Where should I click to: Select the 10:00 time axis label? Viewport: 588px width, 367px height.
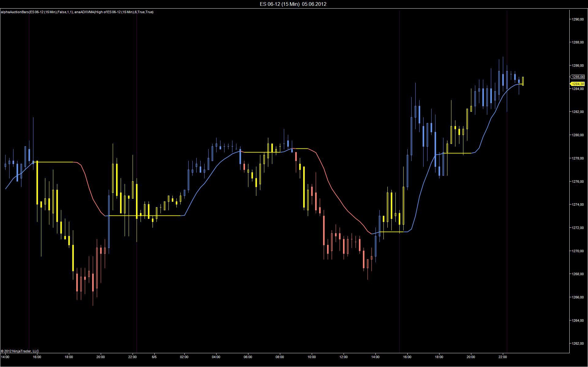pyautogui.click(x=312, y=357)
